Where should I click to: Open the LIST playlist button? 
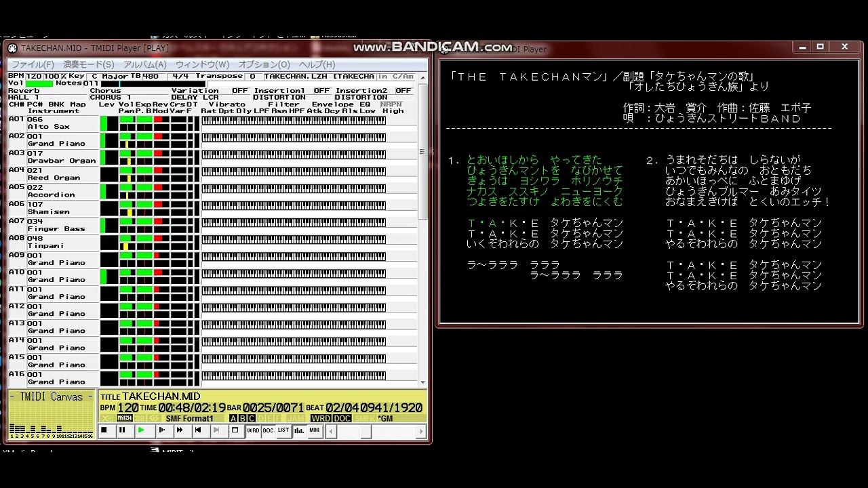coord(283,430)
